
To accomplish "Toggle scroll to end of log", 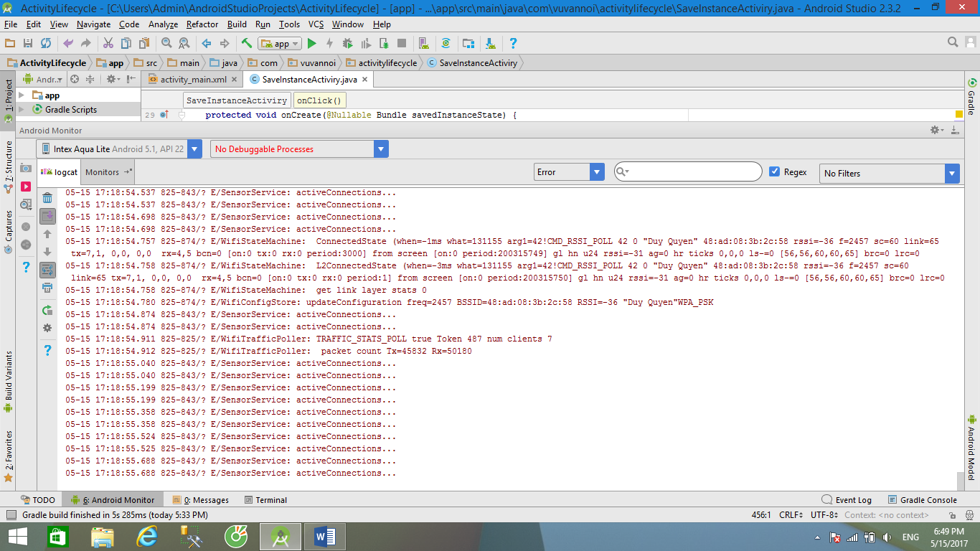I will (47, 216).
